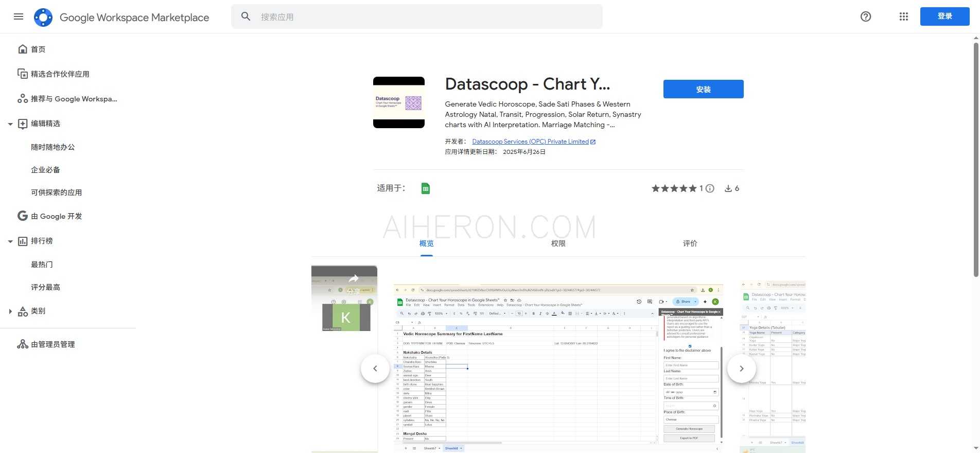Open the Yoga Details screenshot thumbnail

pyautogui.click(x=773, y=367)
